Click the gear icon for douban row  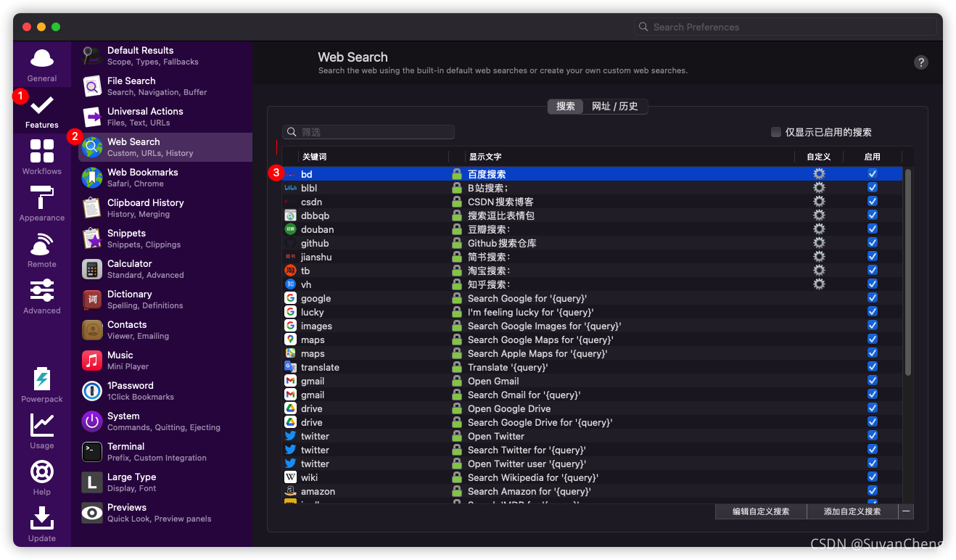tap(819, 229)
